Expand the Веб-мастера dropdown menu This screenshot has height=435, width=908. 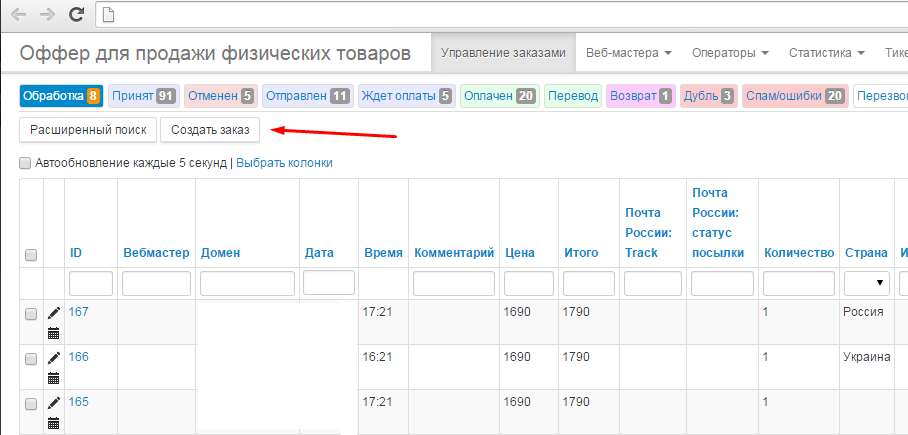[628, 52]
